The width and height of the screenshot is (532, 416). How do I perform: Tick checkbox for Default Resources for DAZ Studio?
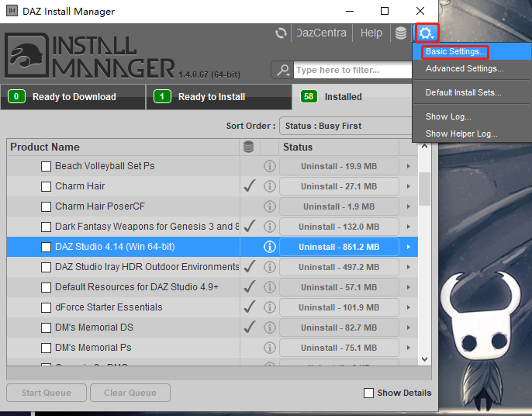[x=47, y=287]
